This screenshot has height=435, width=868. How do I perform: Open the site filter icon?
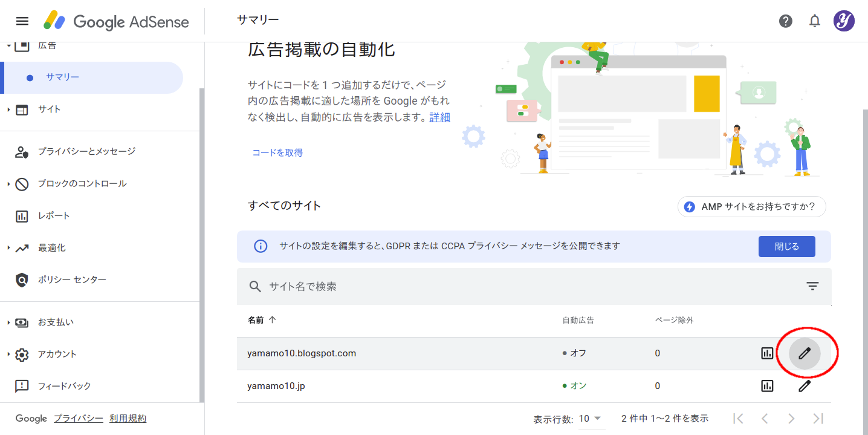point(812,286)
